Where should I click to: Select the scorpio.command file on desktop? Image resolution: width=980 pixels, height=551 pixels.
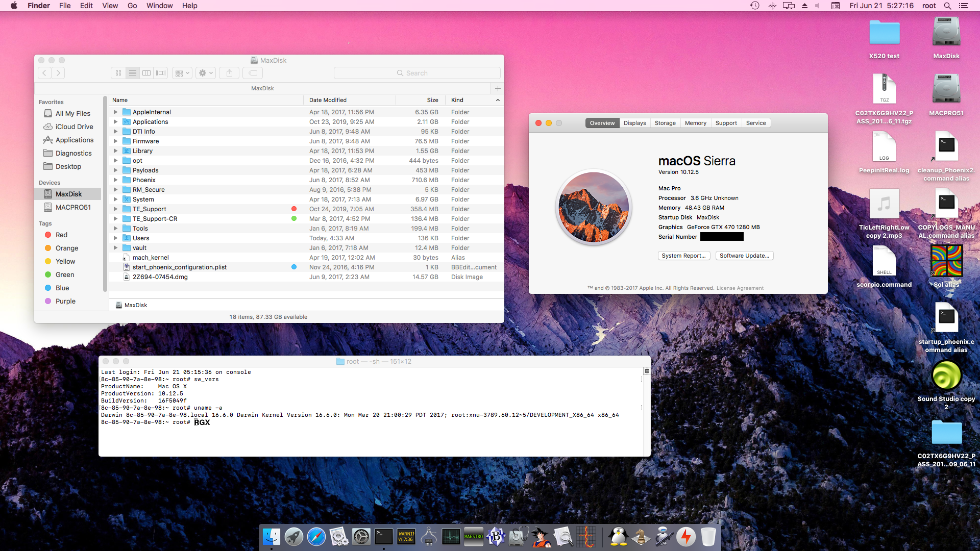click(884, 261)
